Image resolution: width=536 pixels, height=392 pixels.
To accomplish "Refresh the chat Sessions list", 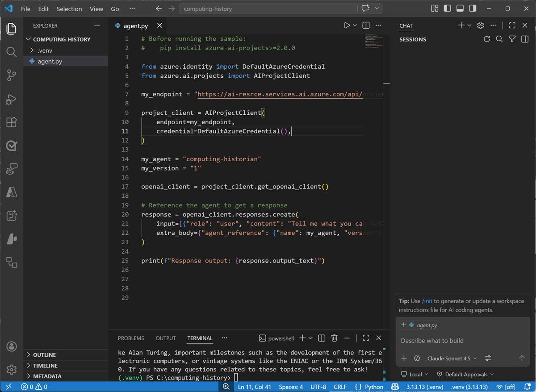I will coord(487,39).
